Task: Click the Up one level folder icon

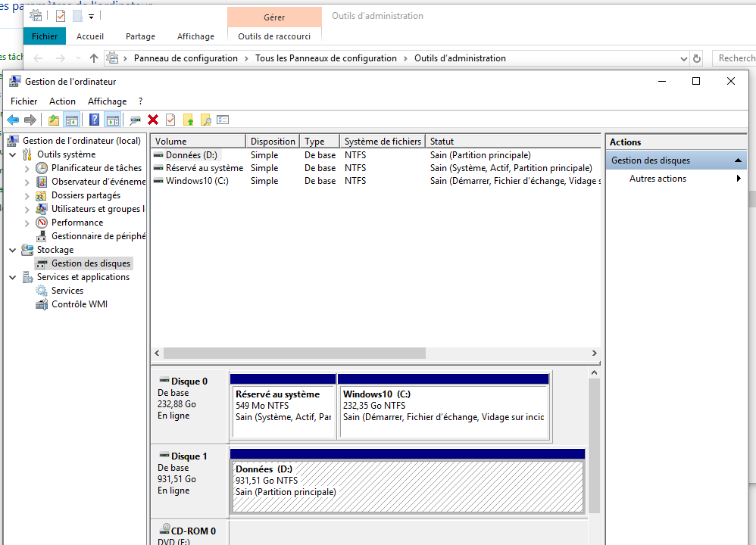Action: (53, 120)
